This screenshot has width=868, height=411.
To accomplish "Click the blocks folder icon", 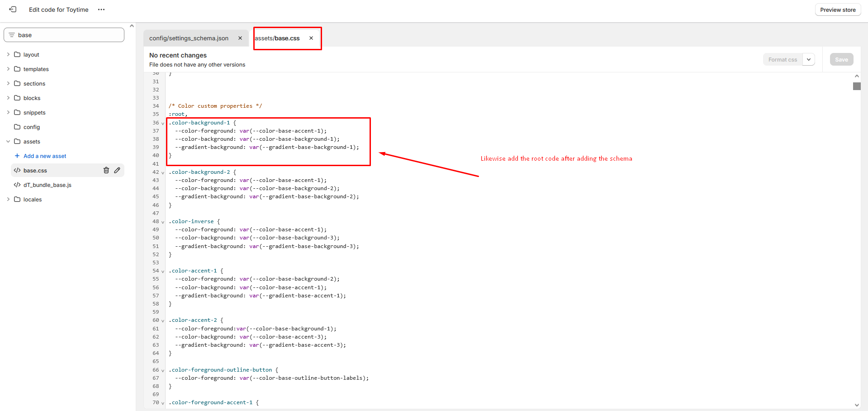I will (x=17, y=98).
